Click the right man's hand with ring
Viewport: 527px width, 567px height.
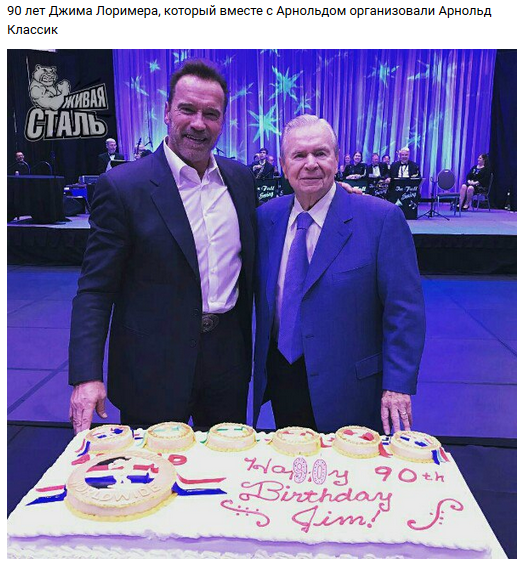coord(396,410)
